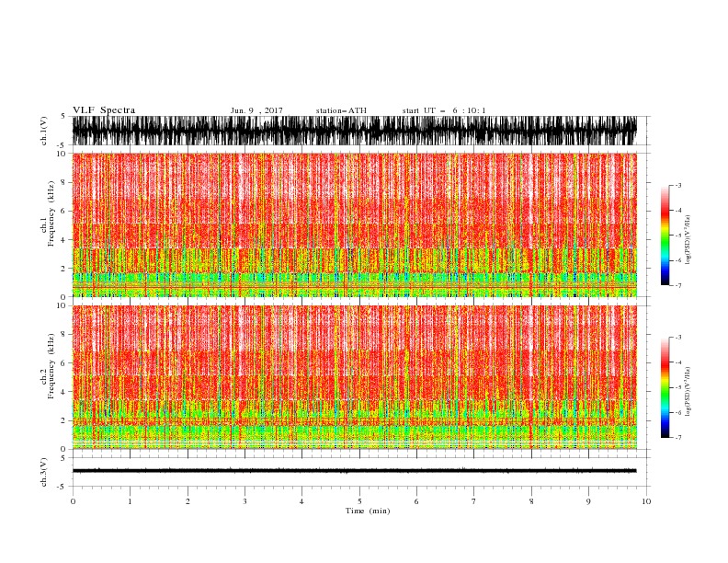
Task: Click the '-3' label on ch.1 colorbar
Action: click(677, 185)
